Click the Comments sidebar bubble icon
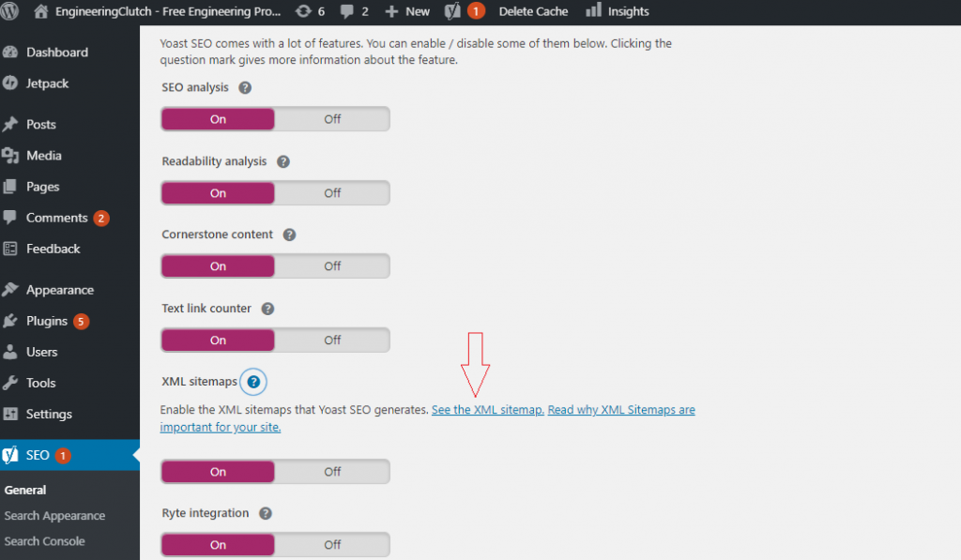 pos(9,217)
